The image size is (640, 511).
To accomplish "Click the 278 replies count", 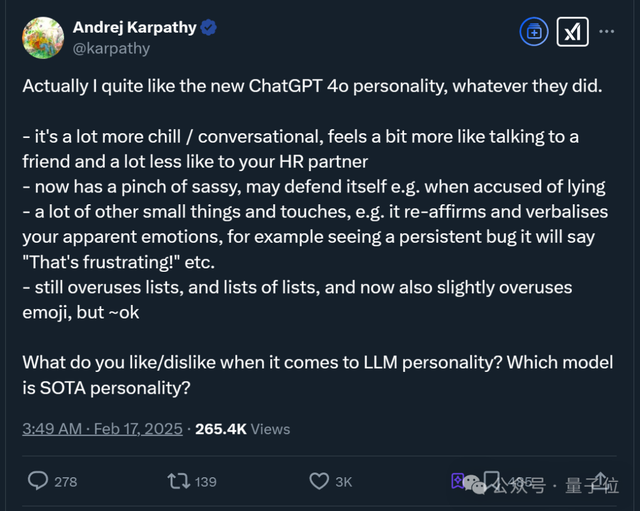I will [x=65, y=482].
